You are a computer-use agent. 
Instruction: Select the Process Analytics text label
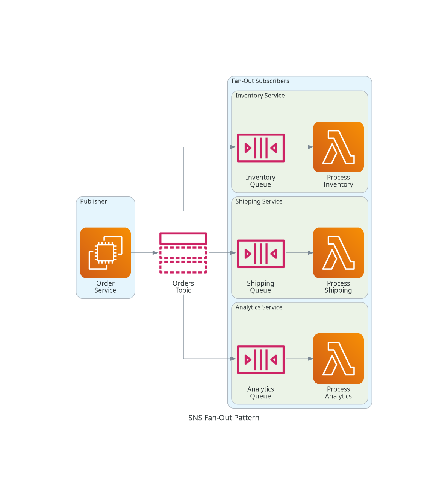tap(338, 392)
